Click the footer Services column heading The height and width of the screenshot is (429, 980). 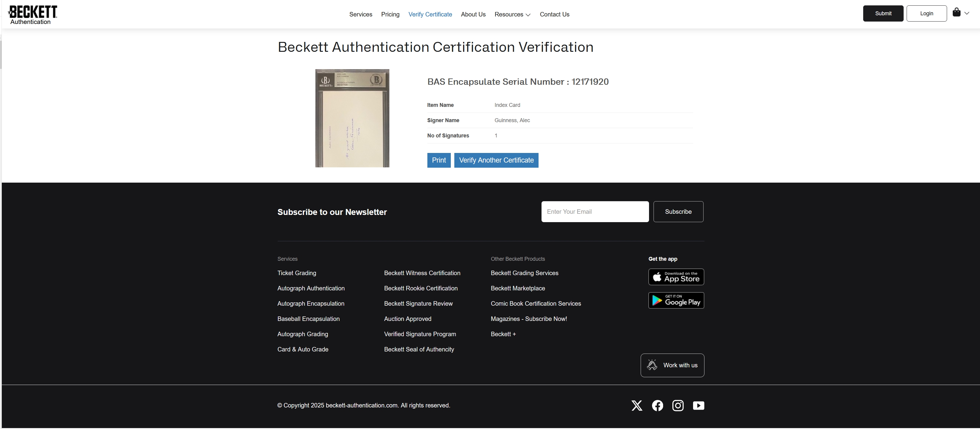(287, 259)
